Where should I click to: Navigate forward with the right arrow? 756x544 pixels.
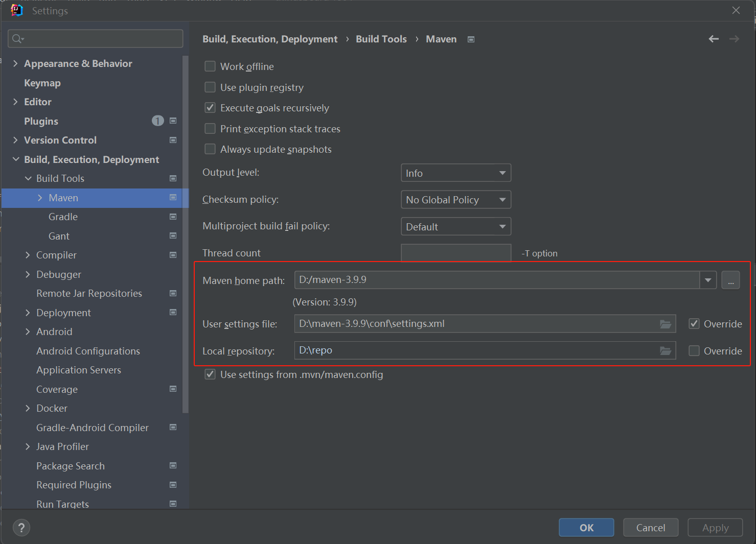coord(734,39)
